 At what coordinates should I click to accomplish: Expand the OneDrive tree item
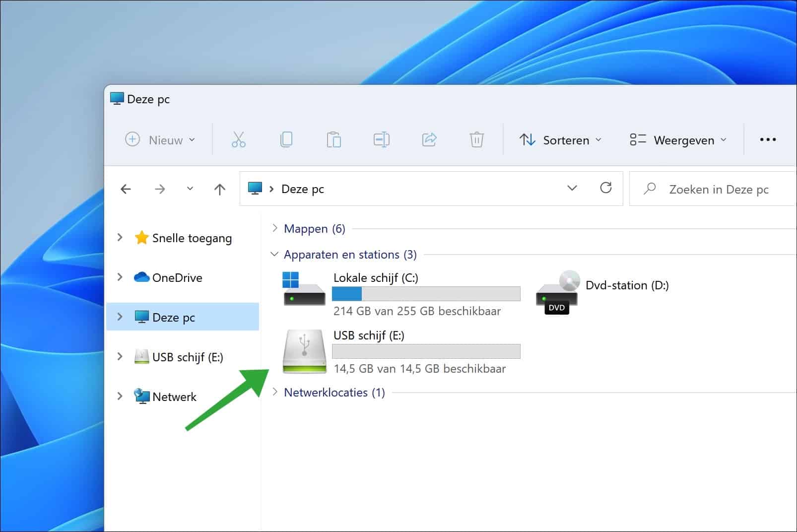[120, 277]
